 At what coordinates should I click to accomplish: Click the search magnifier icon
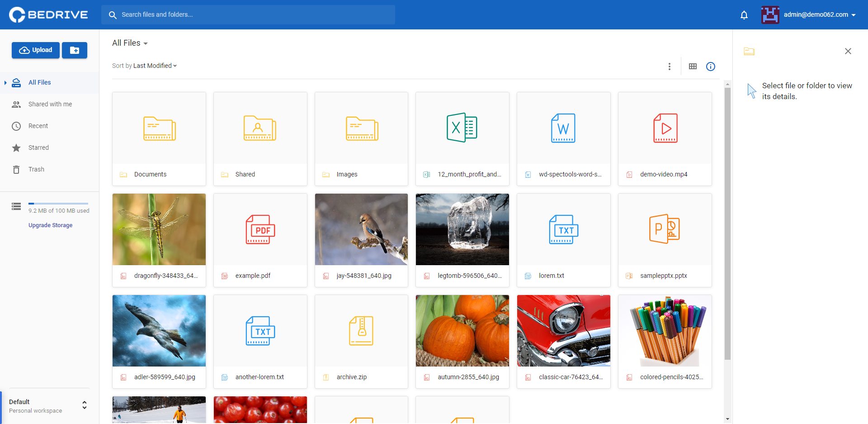point(113,15)
